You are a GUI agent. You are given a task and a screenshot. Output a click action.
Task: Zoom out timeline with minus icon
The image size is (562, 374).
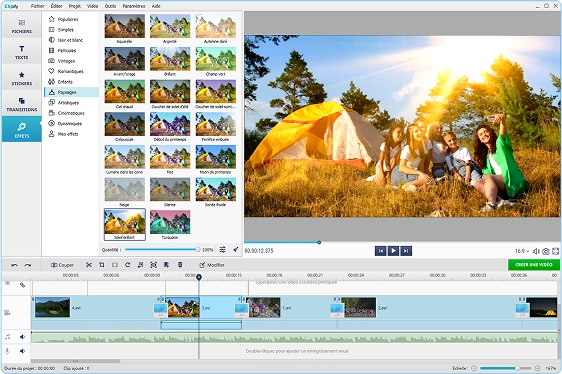pos(474,368)
